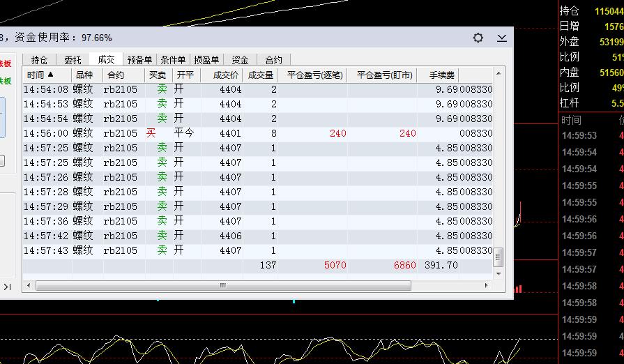Open the 预备单 tab
The image size is (624, 364).
139,60
